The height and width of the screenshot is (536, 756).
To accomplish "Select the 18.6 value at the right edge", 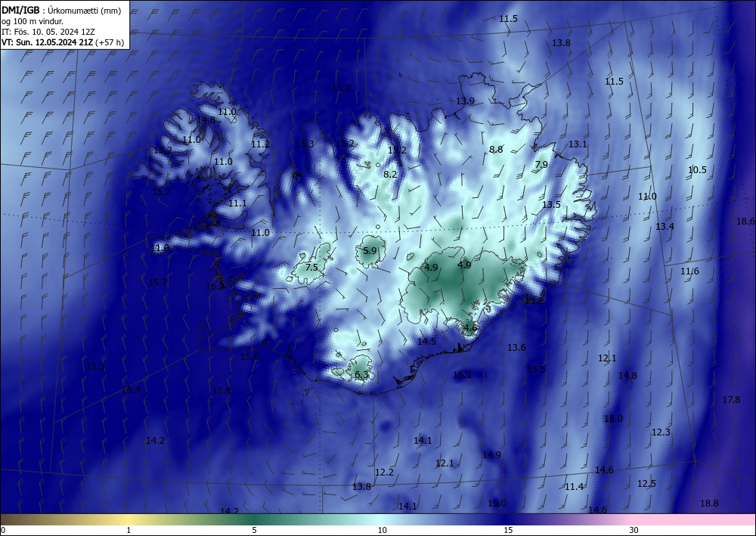I will pyautogui.click(x=745, y=222).
